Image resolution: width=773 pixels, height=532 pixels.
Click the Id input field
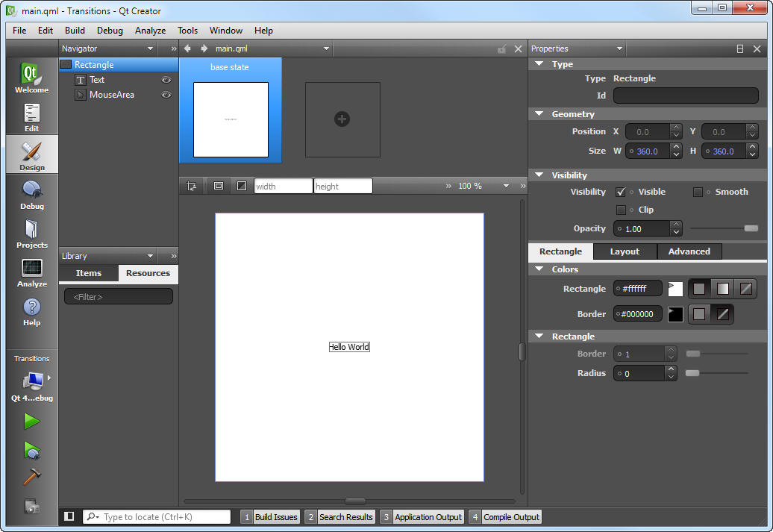686,96
